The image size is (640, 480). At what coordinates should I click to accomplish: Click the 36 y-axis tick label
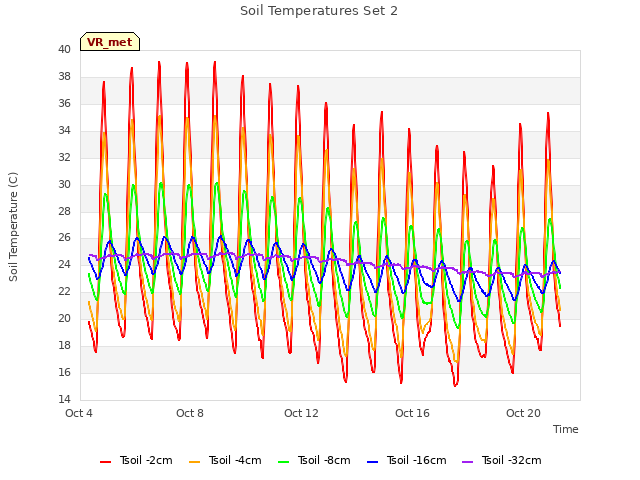pos(64,103)
